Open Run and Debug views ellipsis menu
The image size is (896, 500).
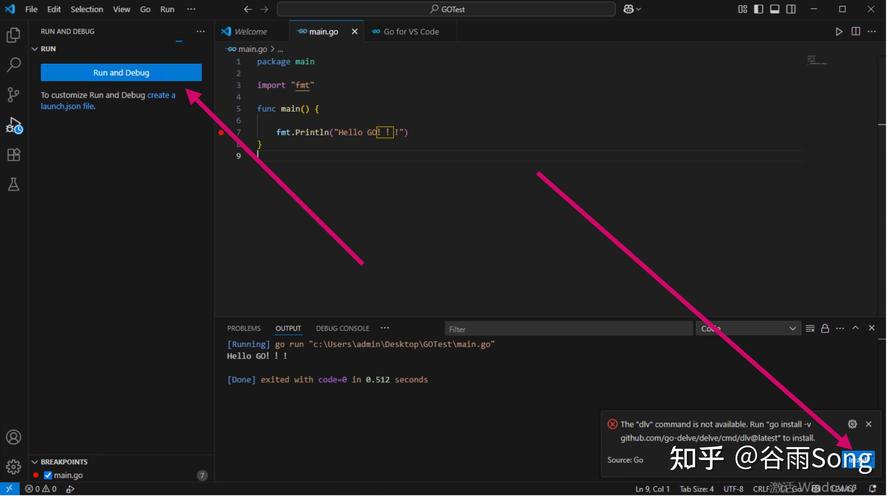point(200,31)
